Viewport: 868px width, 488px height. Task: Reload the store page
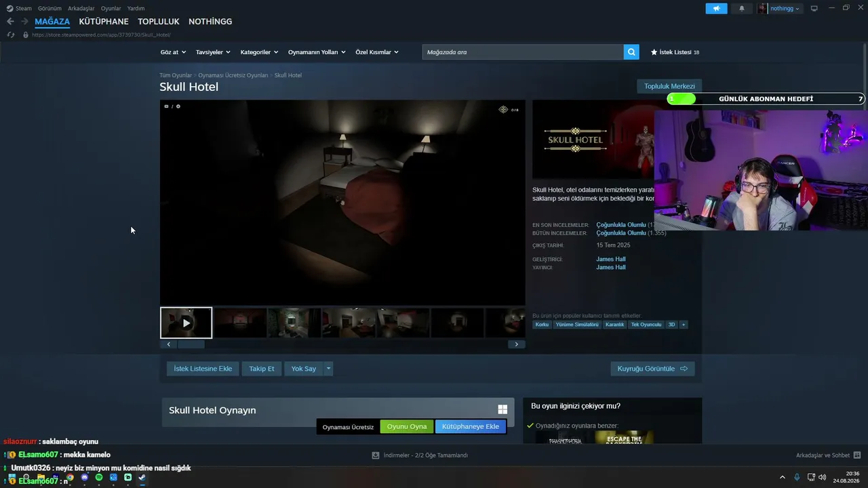pyautogui.click(x=11, y=35)
